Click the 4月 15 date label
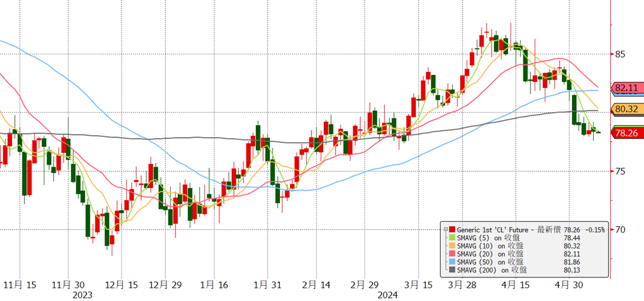Viewport: 644px width, 301px height. 516,284
